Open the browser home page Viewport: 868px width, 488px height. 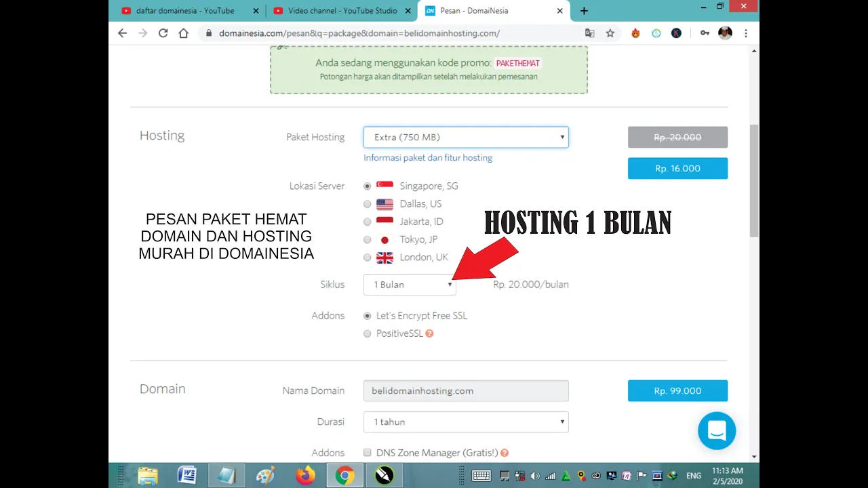tap(183, 33)
